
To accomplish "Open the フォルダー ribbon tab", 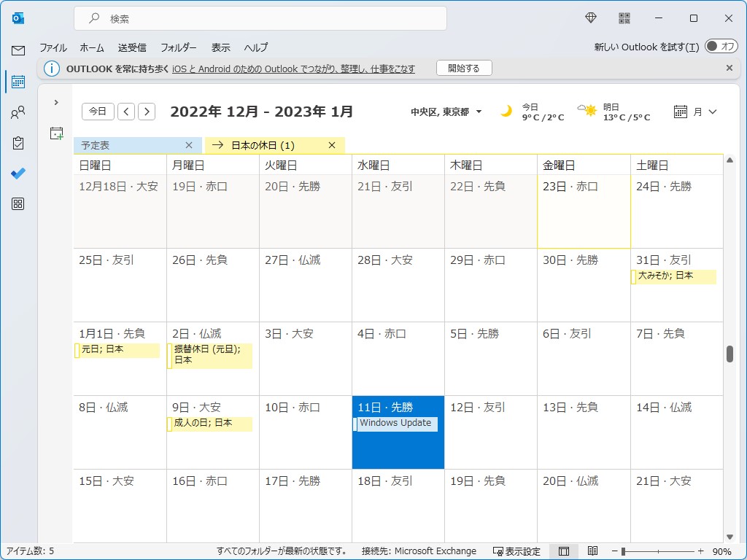I will point(178,47).
